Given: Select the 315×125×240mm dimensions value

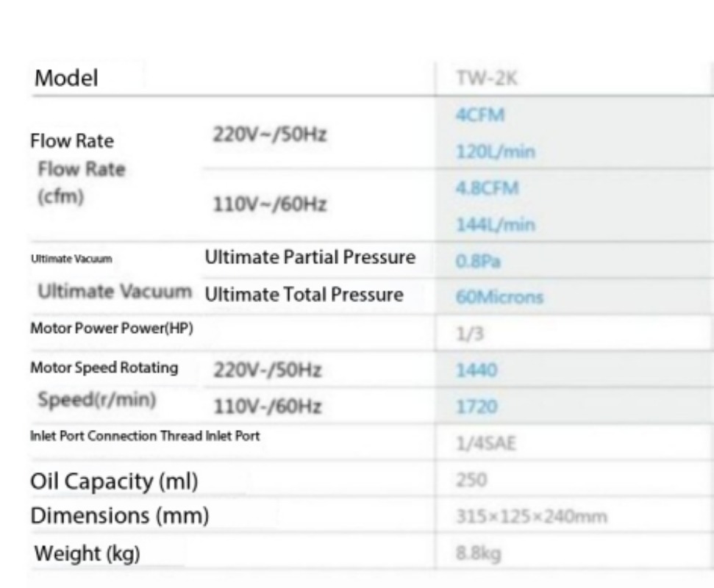Looking at the screenshot, I should click(532, 517).
